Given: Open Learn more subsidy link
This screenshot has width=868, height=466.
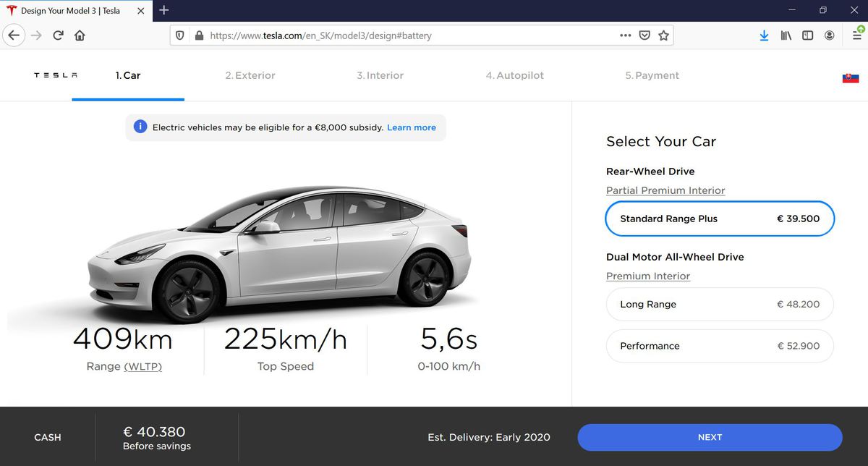Looking at the screenshot, I should [411, 127].
